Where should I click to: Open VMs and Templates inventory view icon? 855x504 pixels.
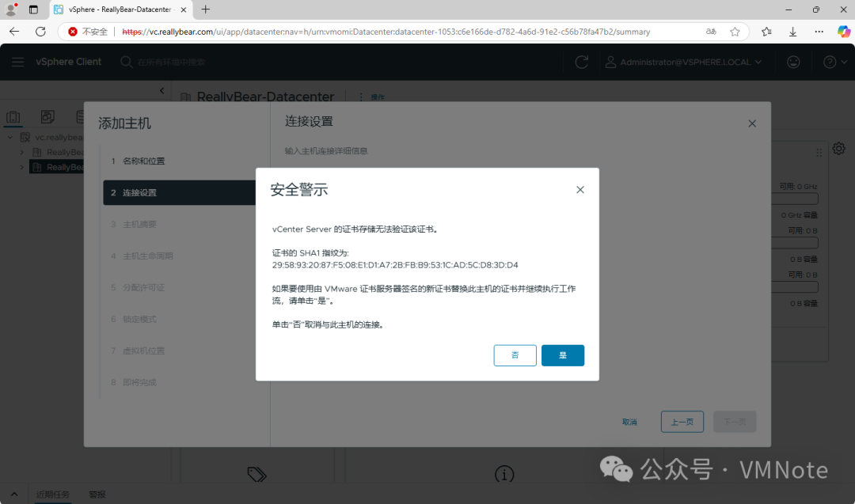click(x=47, y=116)
